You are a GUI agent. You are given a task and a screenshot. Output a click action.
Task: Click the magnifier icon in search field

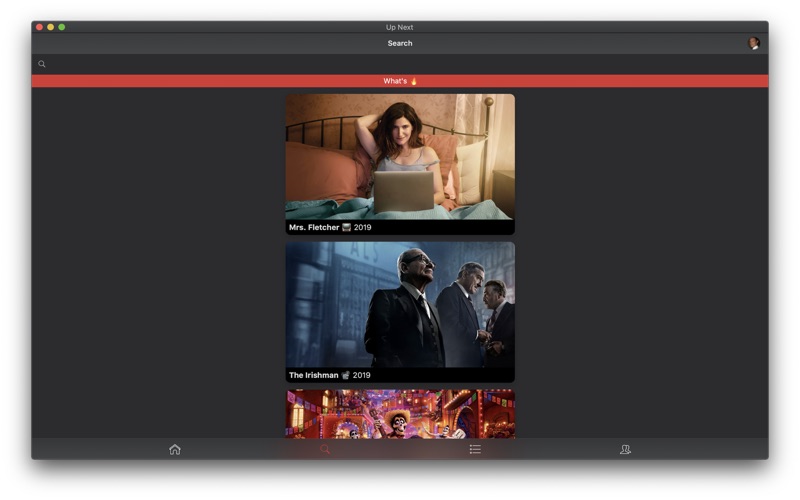coord(42,64)
